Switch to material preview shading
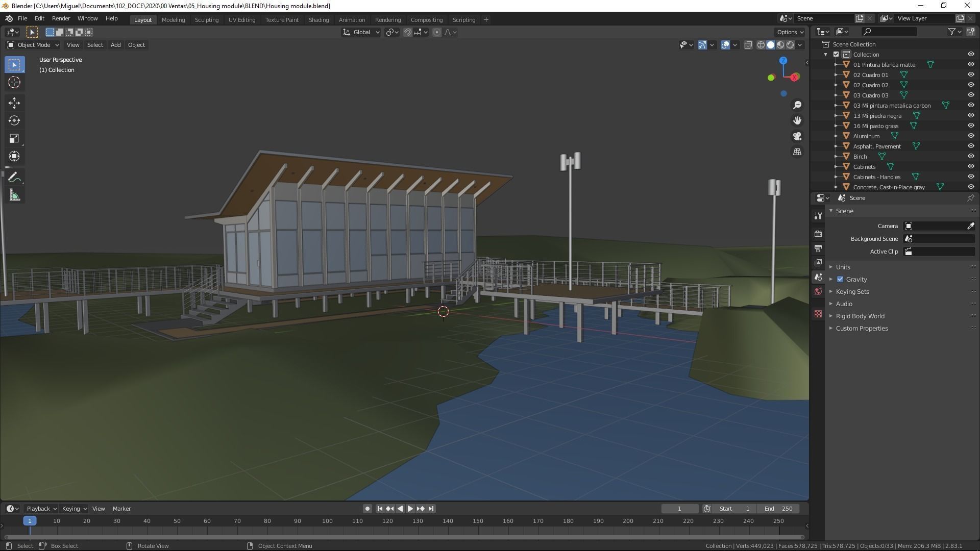Image resolution: width=980 pixels, height=551 pixels. (x=780, y=45)
